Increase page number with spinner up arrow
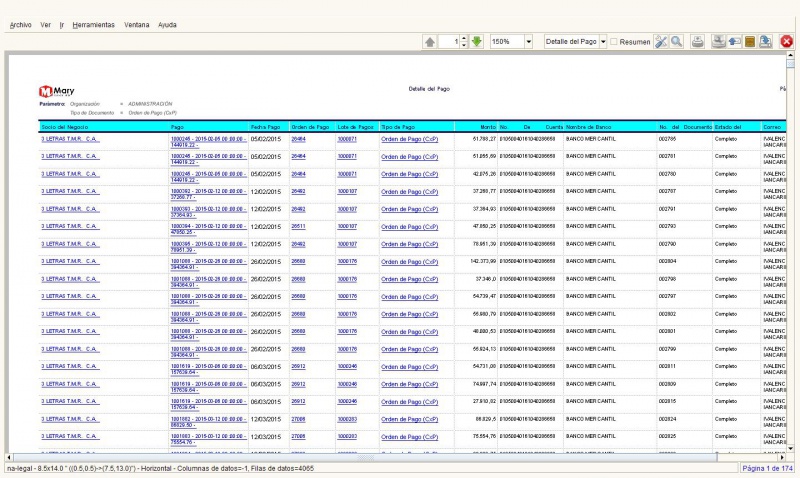Screen dimensions: 800x478 (x=464, y=38)
